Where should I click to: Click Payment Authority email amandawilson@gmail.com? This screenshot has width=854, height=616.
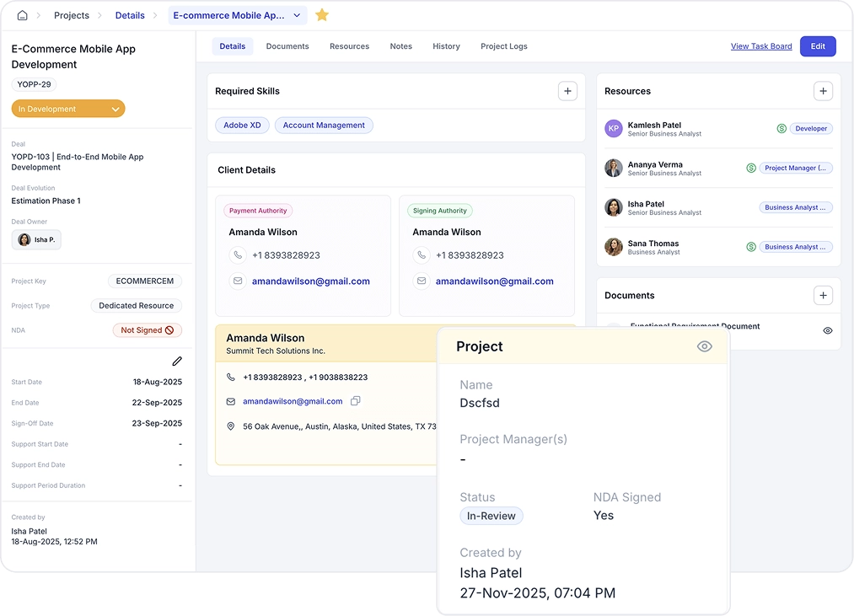point(310,281)
